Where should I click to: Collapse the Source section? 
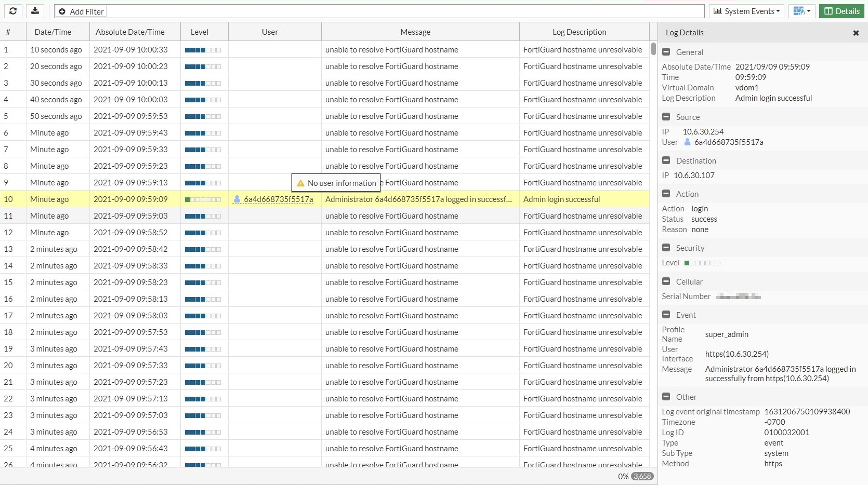666,117
